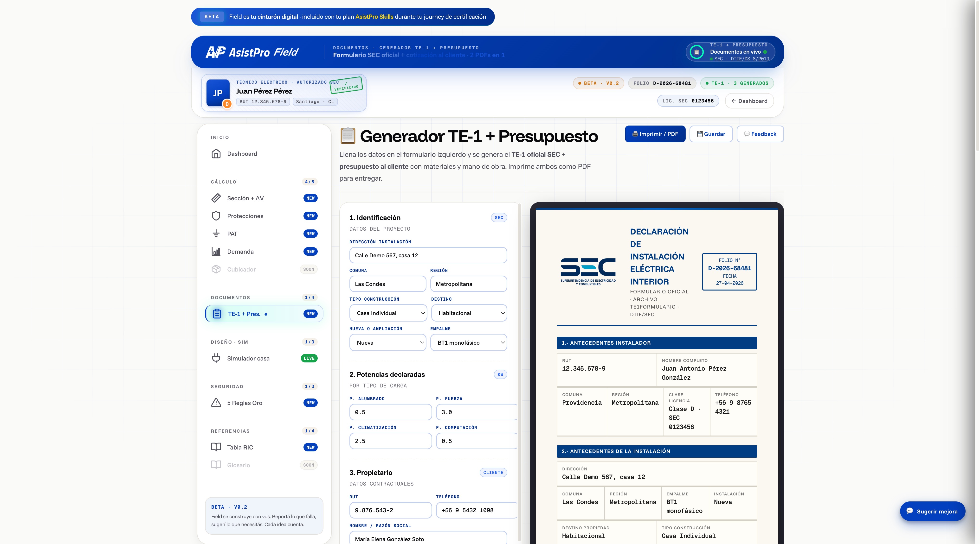Viewport: 980px width, 544px height.
Task: Click the SEC tag in Identificación section
Action: [499, 217]
